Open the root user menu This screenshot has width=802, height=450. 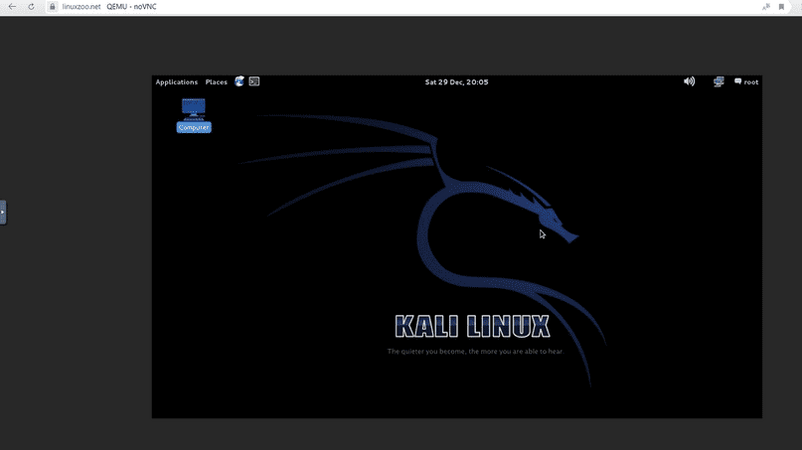tap(747, 82)
